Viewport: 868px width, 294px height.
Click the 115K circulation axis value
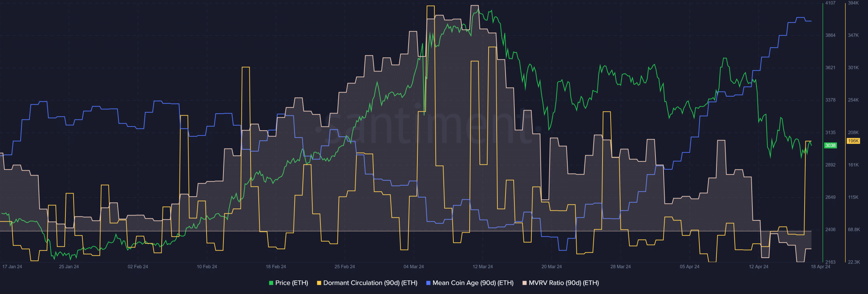[x=853, y=197]
